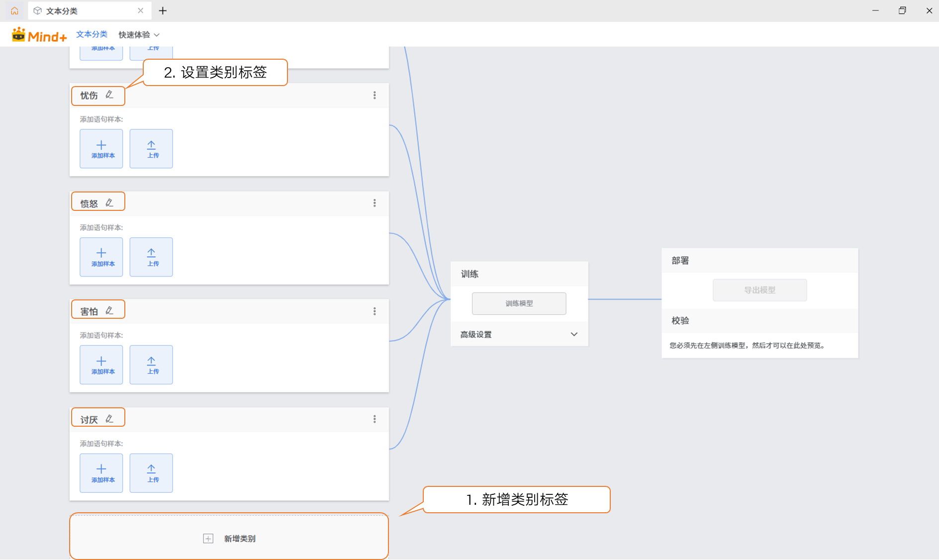Open the more options menu for 愤怒 category
939x560 pixels.
(x=375, y=203)
